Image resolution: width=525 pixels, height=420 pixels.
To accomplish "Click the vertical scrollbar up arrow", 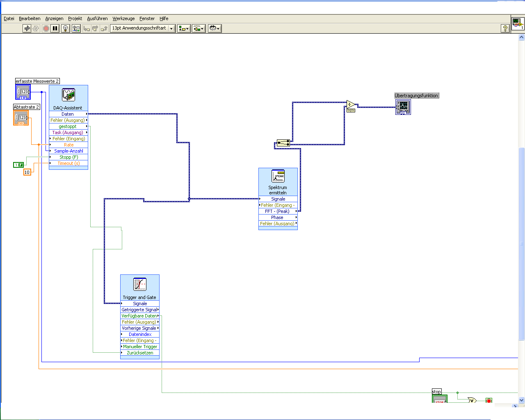I will (x=522, y=37).
